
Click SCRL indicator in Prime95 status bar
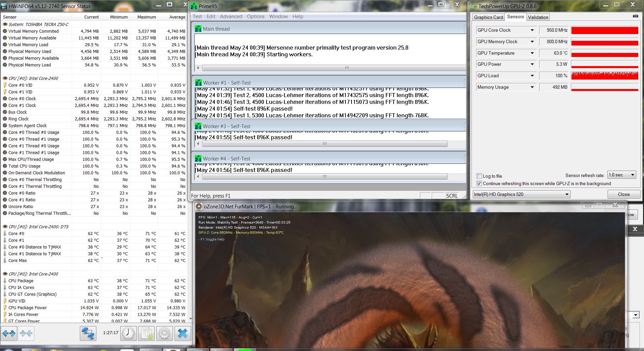452,196
